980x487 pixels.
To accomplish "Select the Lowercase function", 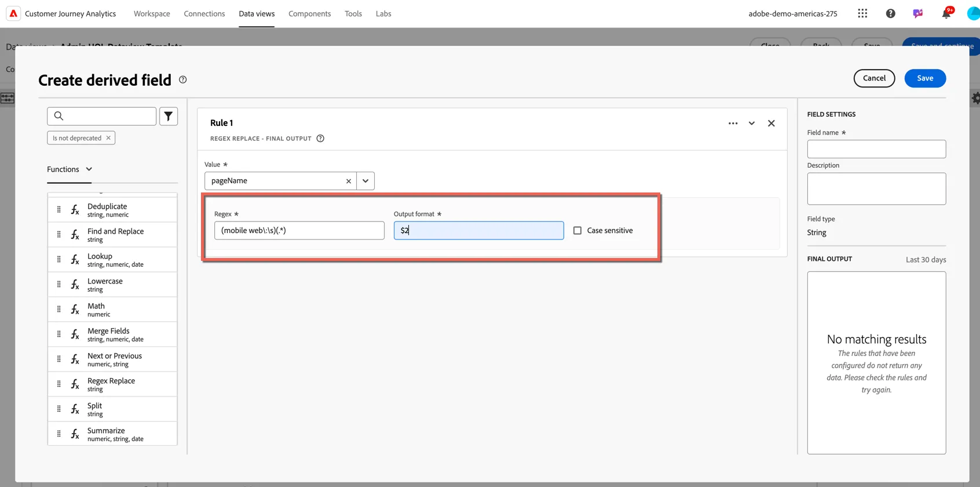I will (x=112, y=285).
